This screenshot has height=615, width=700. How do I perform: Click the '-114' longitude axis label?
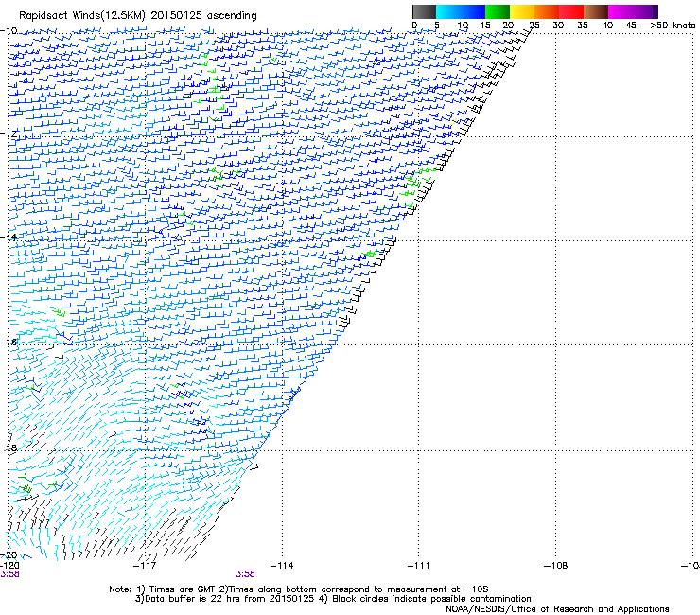coord(282,566)
